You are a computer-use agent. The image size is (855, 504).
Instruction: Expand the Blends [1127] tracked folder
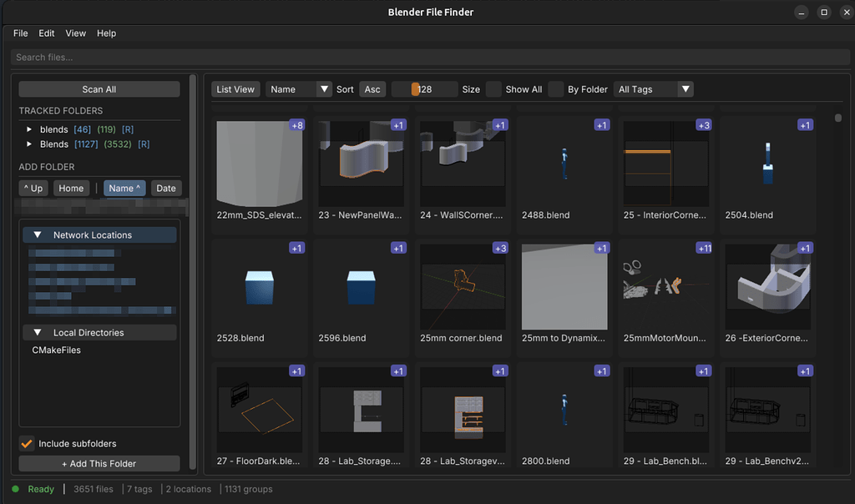point(29,144)
